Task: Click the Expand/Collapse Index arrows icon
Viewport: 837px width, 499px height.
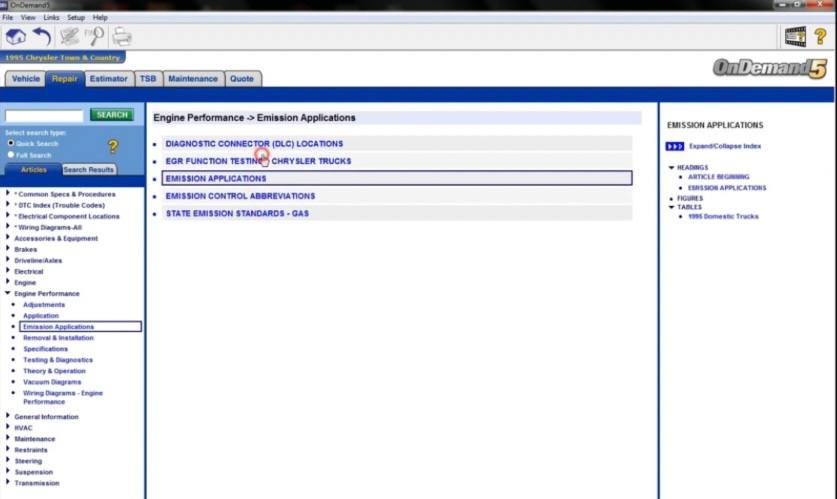Action: 675,146
